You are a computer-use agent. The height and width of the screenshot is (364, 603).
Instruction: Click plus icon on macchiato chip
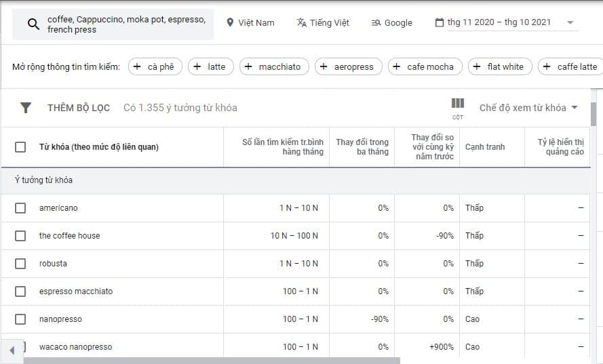248,66
